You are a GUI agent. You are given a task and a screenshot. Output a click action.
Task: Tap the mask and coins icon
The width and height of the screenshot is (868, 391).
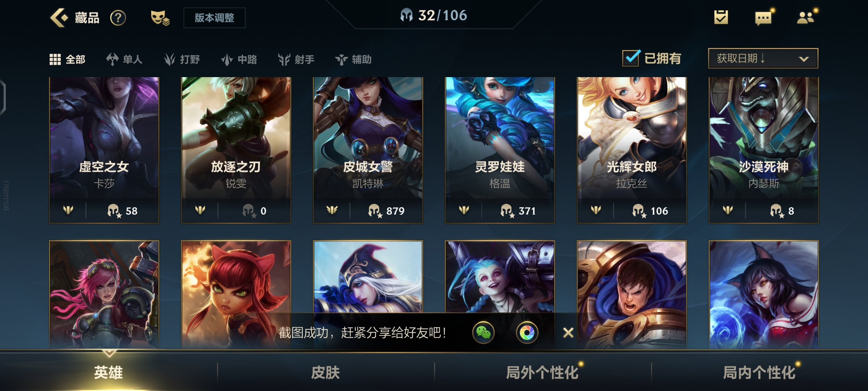[160, 18]
